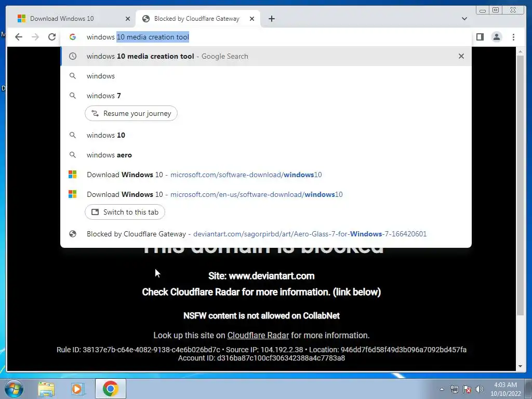
Task: Click the Rule ID line text
Action: [261, 350]
